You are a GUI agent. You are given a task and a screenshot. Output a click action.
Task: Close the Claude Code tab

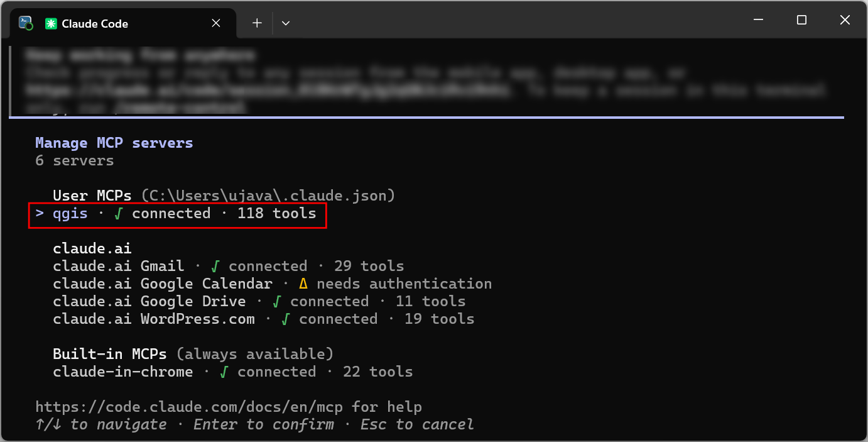[216, 23]
